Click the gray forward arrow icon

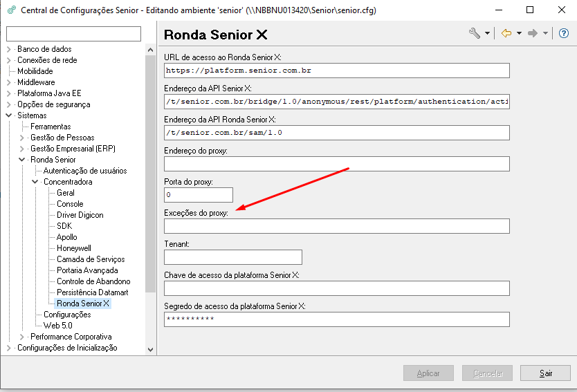[x=533, y=33]
